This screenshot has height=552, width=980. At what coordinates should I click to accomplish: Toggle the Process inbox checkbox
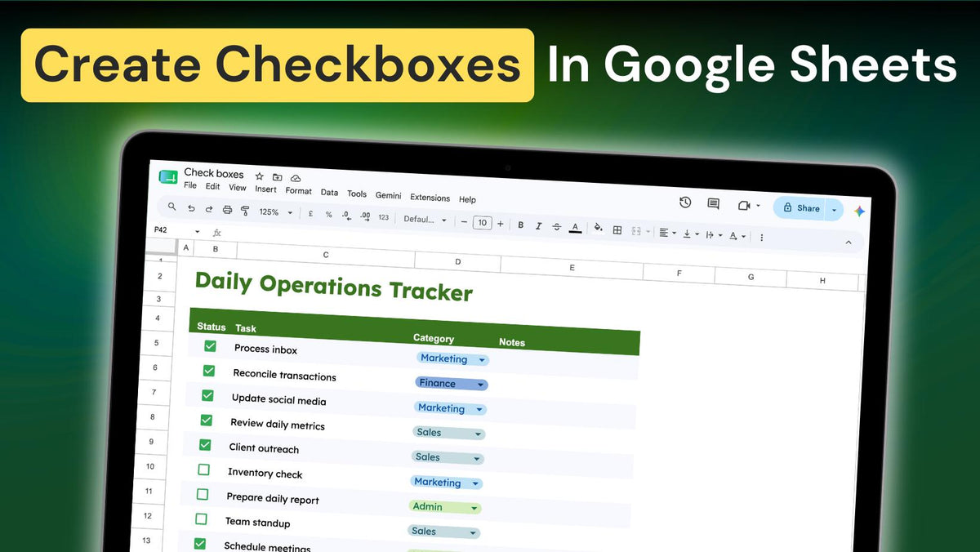[x=210, y=346]
